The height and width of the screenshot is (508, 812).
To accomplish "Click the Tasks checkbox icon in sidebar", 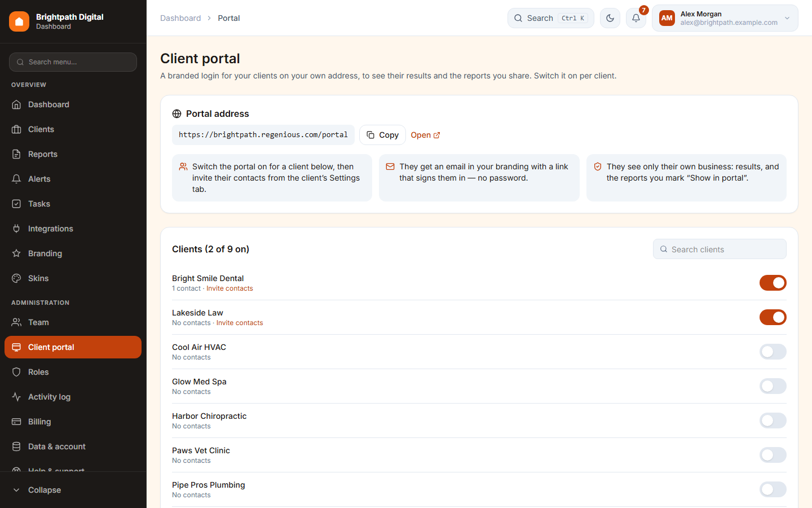I will tap(16, 204).
